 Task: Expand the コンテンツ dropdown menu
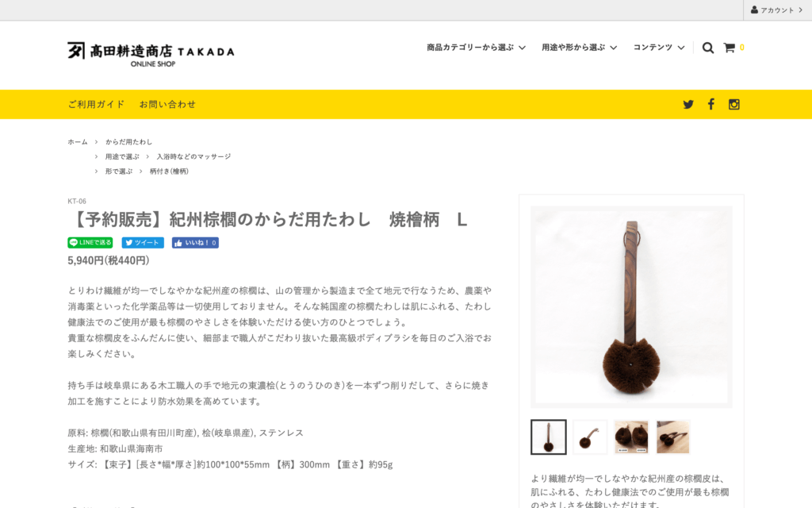[x=659, y=47]
